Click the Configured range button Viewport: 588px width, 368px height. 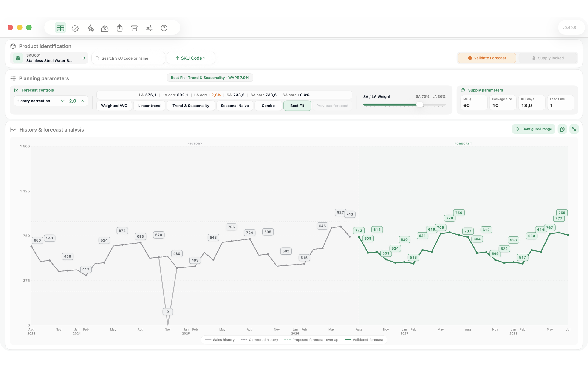coord(534,129)
